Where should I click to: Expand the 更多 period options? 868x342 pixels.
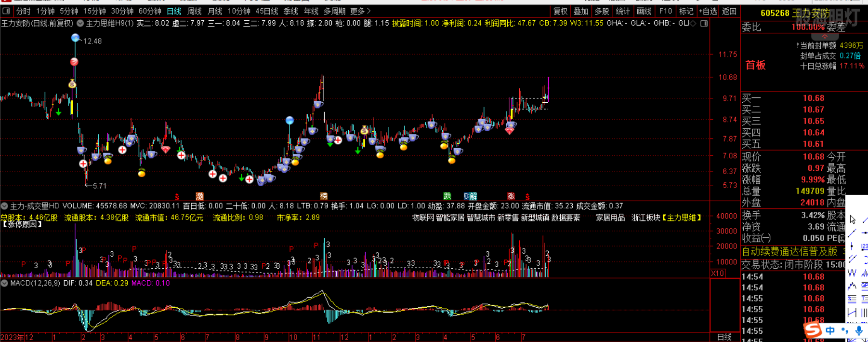pyautogui.click(x=360, y=11)
